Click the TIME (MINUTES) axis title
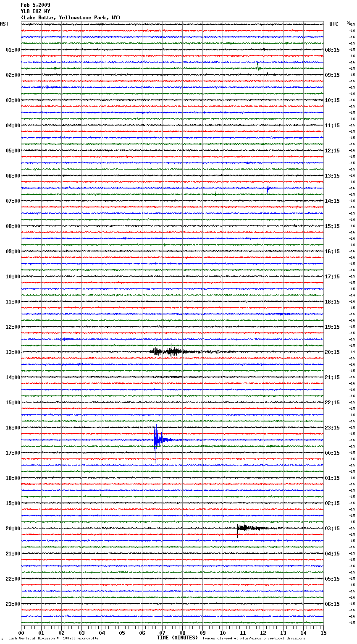 coord(177,638)
